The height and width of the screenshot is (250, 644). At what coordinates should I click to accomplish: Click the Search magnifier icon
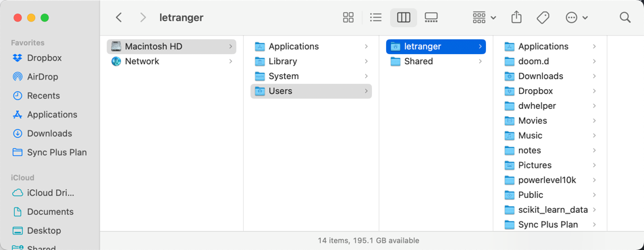pos(625,18)
